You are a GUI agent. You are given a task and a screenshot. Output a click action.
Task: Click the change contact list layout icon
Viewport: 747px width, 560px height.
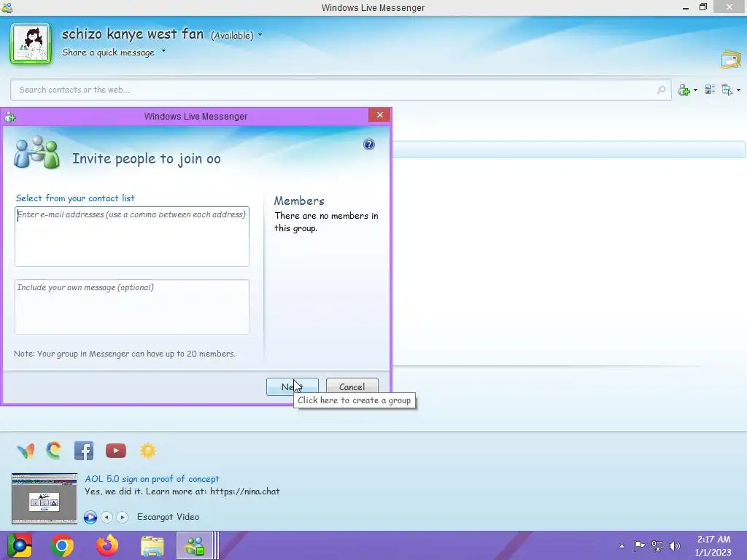(x=710, y=90)
